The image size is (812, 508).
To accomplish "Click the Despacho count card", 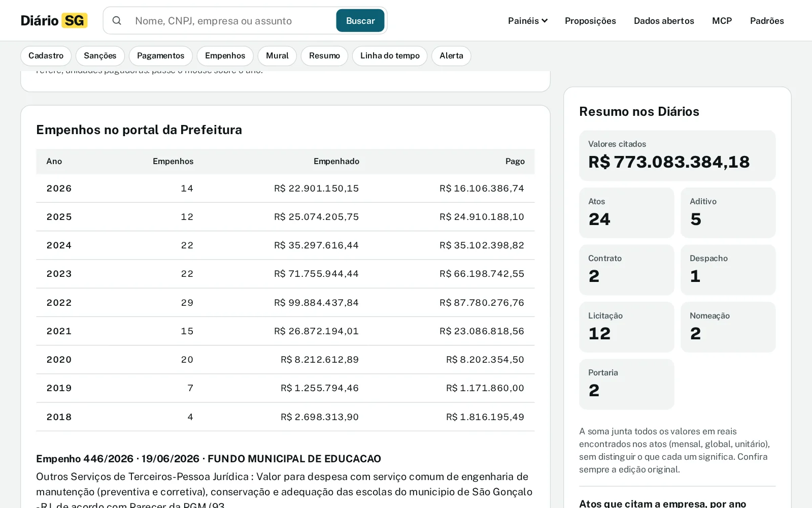I will pos(728,270).
